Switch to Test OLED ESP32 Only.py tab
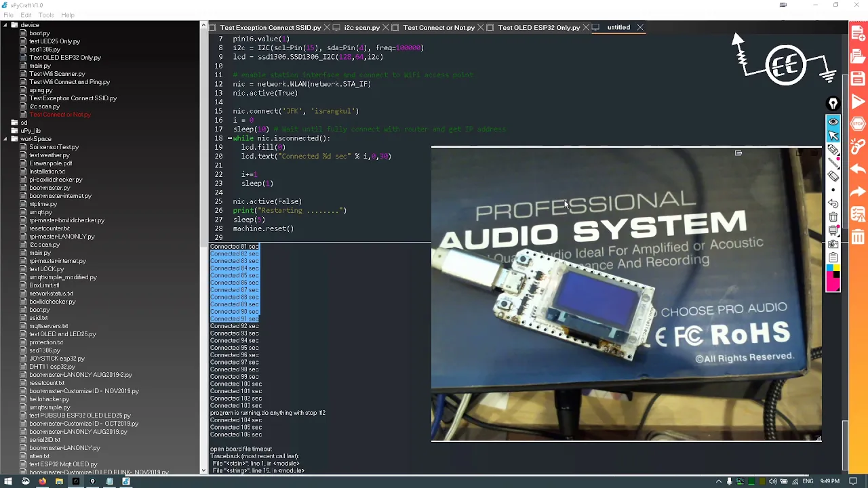 (539, 28)
